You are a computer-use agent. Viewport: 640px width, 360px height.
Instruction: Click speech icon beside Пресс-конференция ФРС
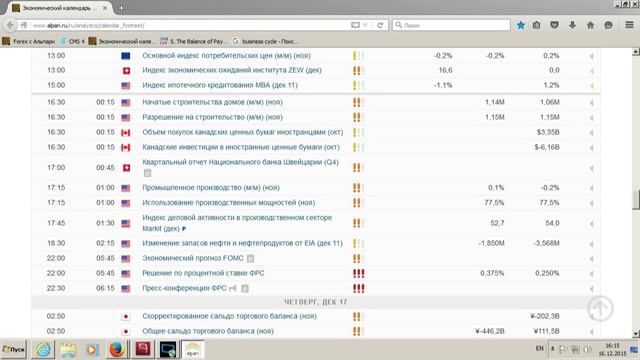click(233, 289)
